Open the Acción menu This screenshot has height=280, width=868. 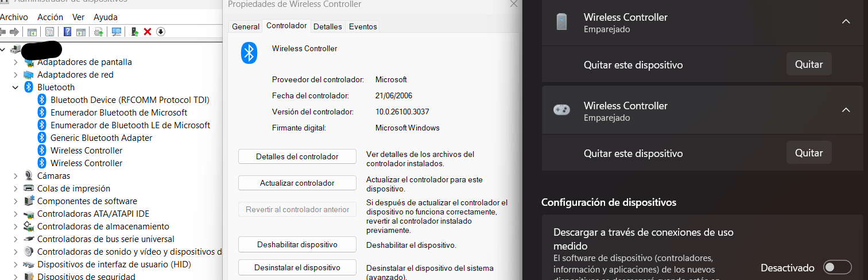(50, 17)
